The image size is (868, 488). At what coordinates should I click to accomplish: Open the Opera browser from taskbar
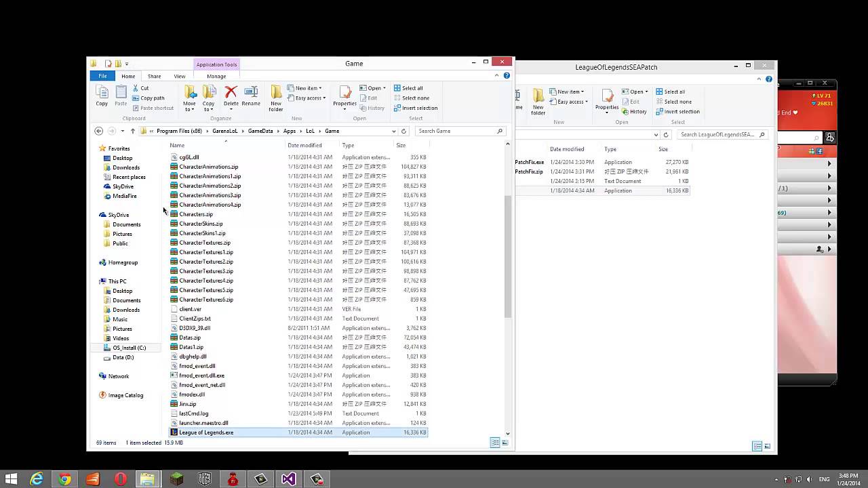(x=121, y=479)
